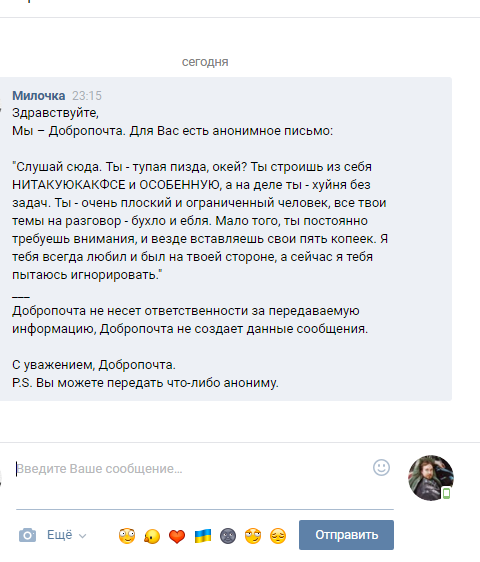Image resolution: width=480 pixels, height=562 pixels.
Task: Insert the smirking raised-eyebrow emoji
Action: (253, 536)
